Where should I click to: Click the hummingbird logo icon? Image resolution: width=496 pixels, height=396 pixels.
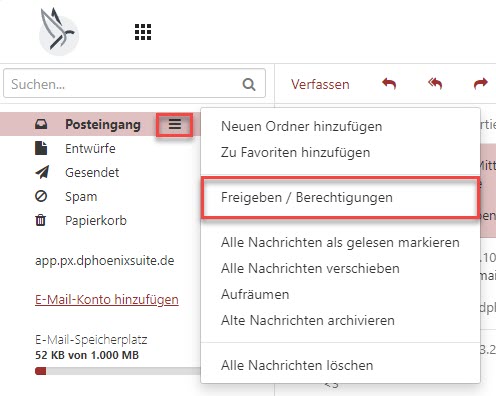pos(59,31)
